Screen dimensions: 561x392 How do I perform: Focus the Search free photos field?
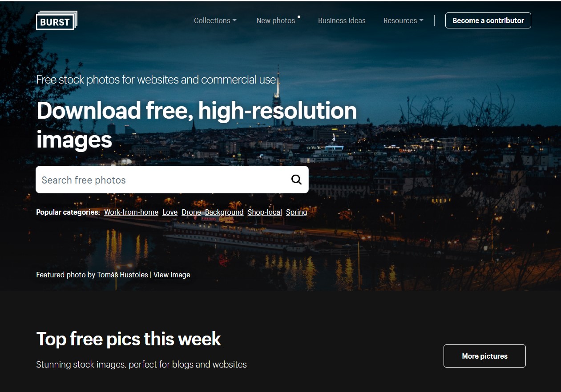coord(172,180)
